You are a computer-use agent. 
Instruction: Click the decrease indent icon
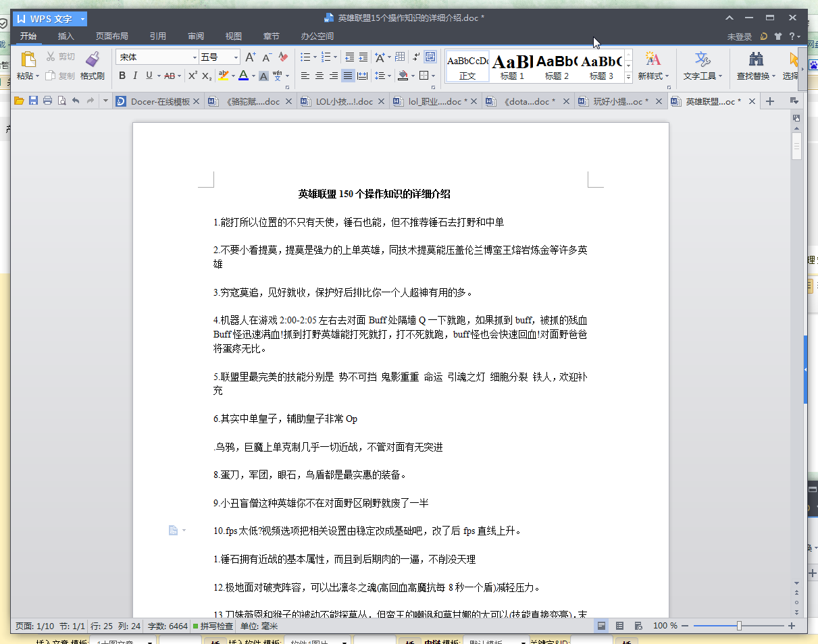[349, 57]
